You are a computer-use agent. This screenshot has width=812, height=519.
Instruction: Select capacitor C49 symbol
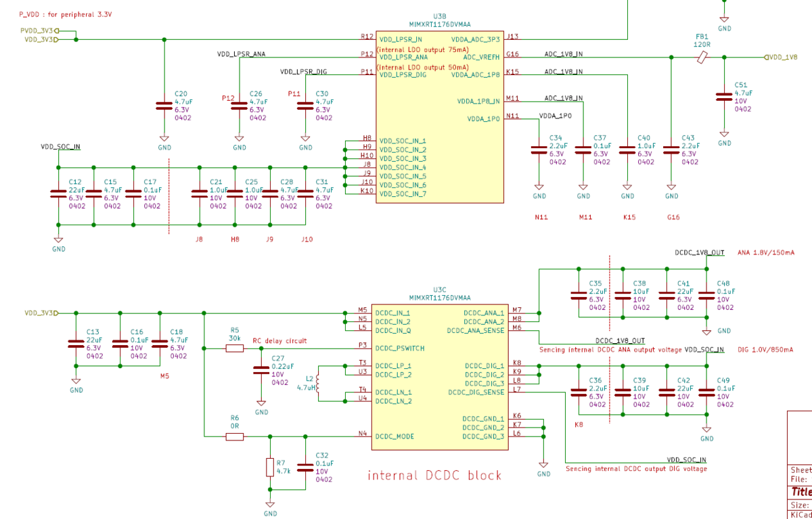click(x=707, y=392)
